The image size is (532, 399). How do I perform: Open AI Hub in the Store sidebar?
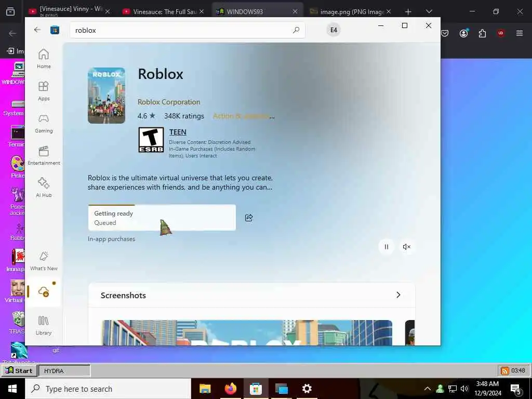point(44,187)
